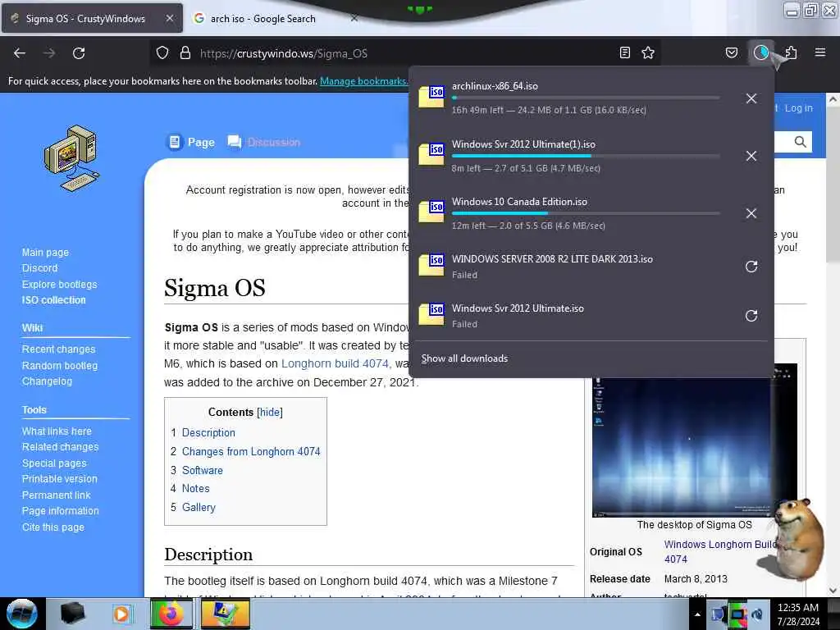Viewport: 840px width, 630px height.
Task: Cancel Windows Svr 2012 Ultimate(1).iso download
Action: point(751,156)
